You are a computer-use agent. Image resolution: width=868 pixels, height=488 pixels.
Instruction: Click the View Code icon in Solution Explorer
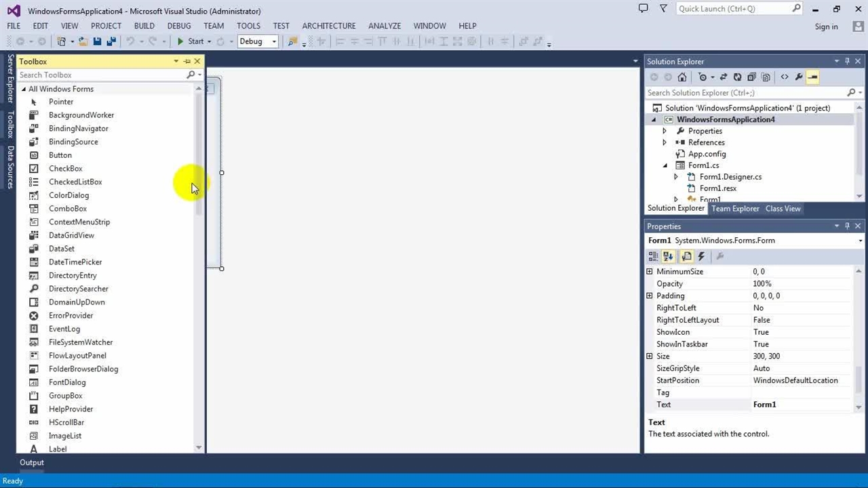click(785, 77)
